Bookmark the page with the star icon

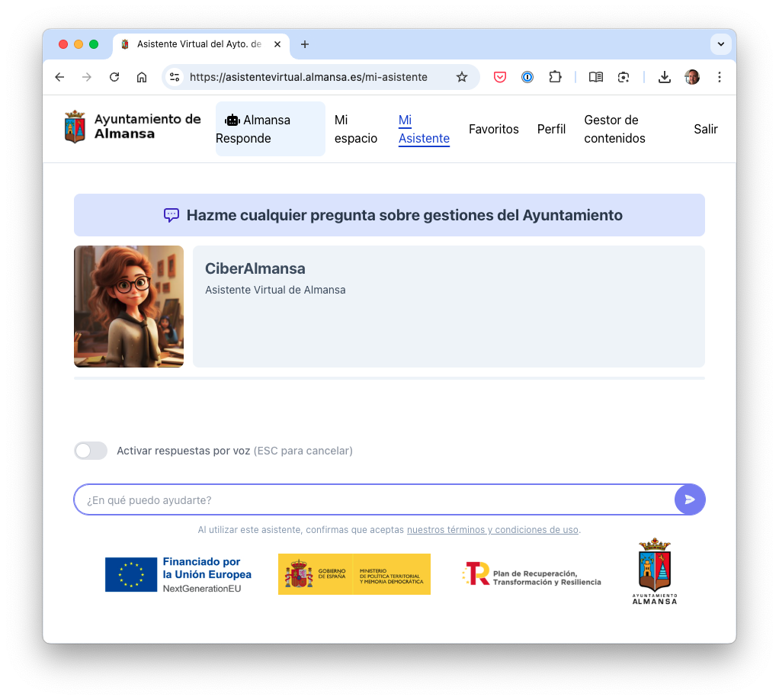(462, 77)
